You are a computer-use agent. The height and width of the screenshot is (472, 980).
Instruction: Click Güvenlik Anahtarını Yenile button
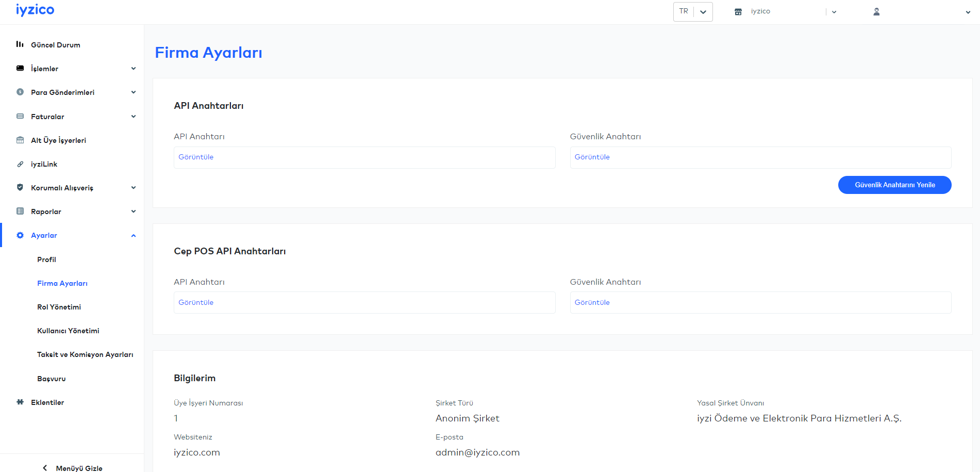pos(894,185)
